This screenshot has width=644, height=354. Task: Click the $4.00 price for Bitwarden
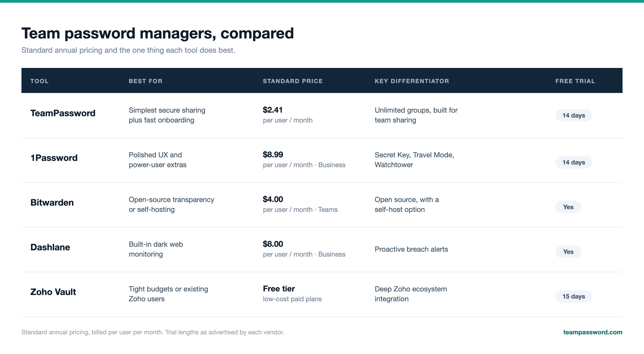pyautogui.click(x=273, y=199)
